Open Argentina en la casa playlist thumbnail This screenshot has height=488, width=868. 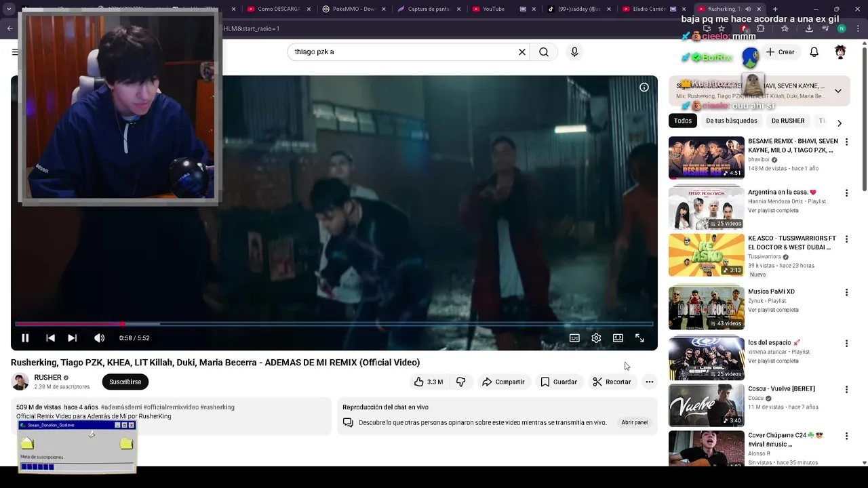point(707,209)
